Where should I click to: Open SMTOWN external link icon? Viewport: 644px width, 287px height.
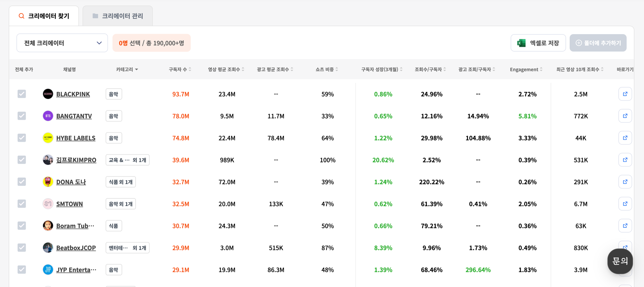pyautogui.click(x=625, y=204)
